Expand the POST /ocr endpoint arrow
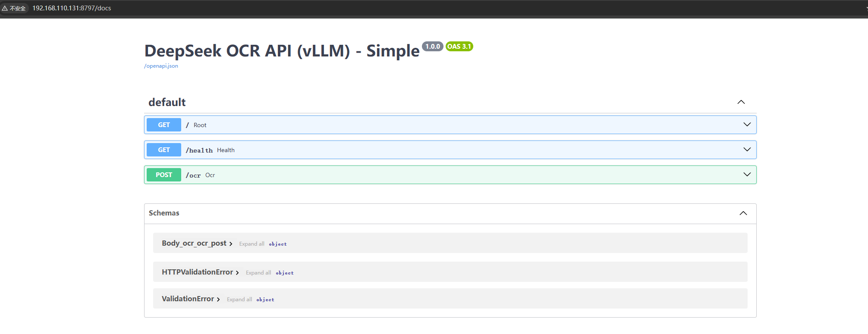 tap(747, 175)
